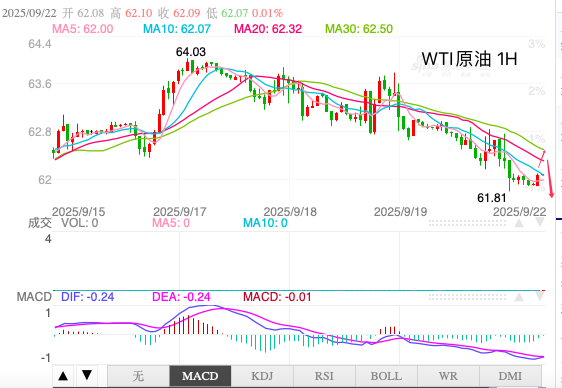Switch to the KDJ indicator tab
This screenshot has height=388, width=562.
(x=262, y=376)
